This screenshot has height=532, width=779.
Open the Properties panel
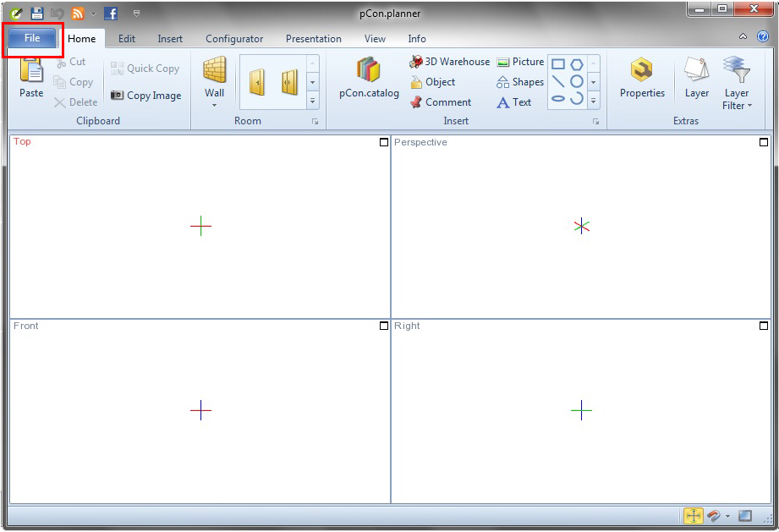[x=642, y=77]
